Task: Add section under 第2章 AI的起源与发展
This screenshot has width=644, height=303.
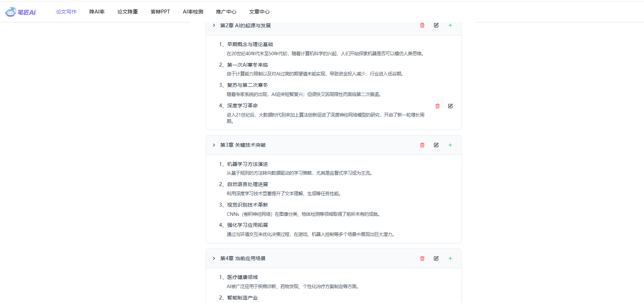Action: [x=450, y=25]
